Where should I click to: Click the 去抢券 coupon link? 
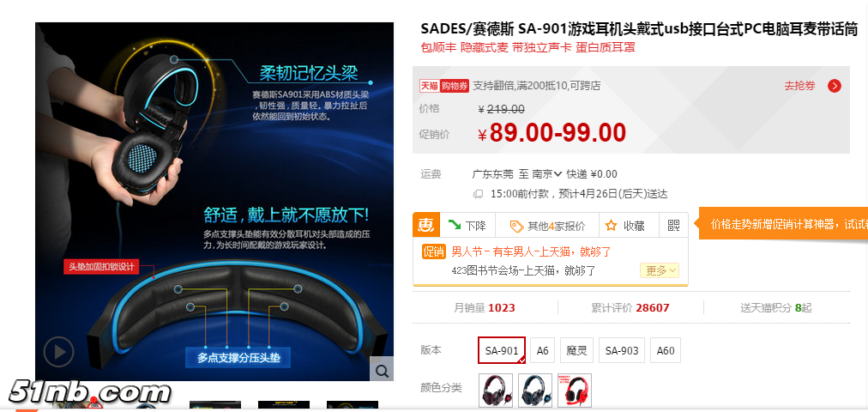(x=799, y=86)
